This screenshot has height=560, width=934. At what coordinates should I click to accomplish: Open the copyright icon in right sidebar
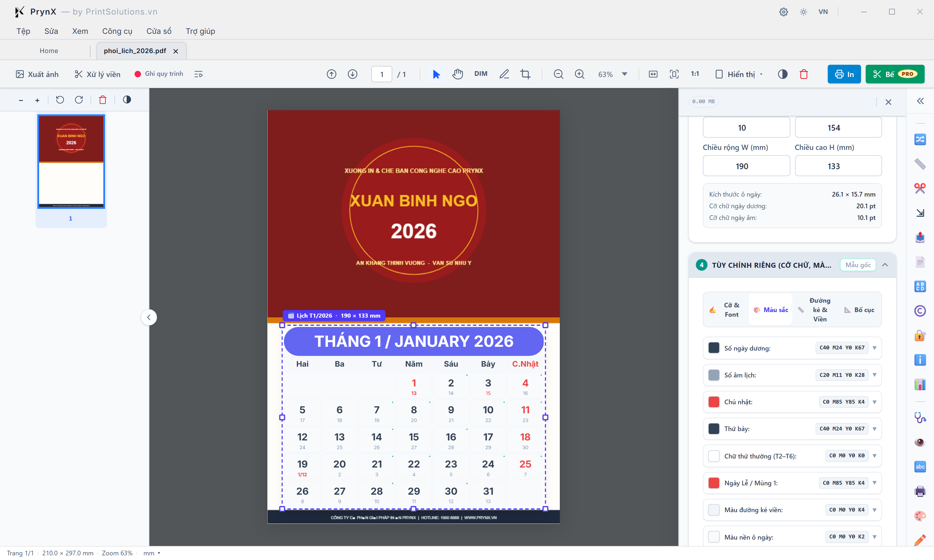(x=920, y=311)
